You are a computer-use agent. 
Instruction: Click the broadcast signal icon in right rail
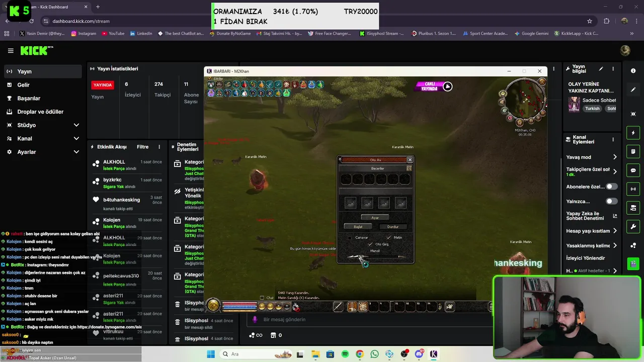633,189
